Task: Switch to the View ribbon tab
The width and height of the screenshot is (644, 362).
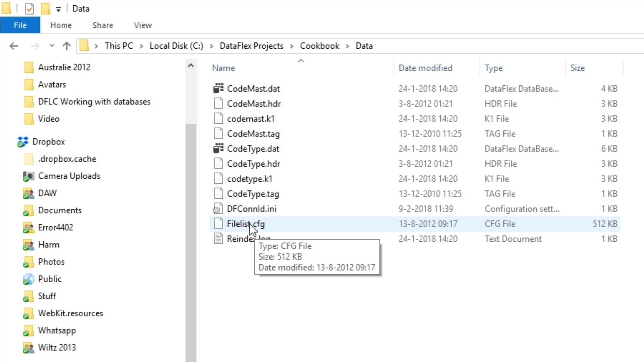Action: (143, 25)
